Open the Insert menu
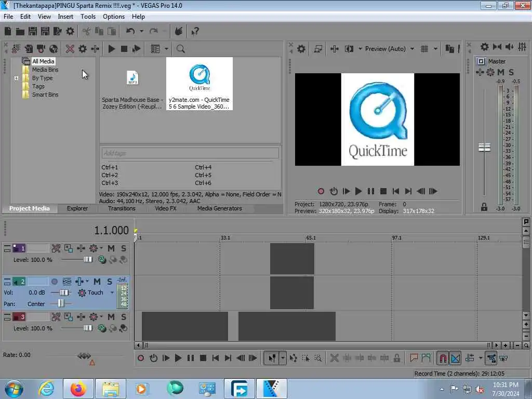The width and height of the screenshot is (532, 399). tap(65, 17)
